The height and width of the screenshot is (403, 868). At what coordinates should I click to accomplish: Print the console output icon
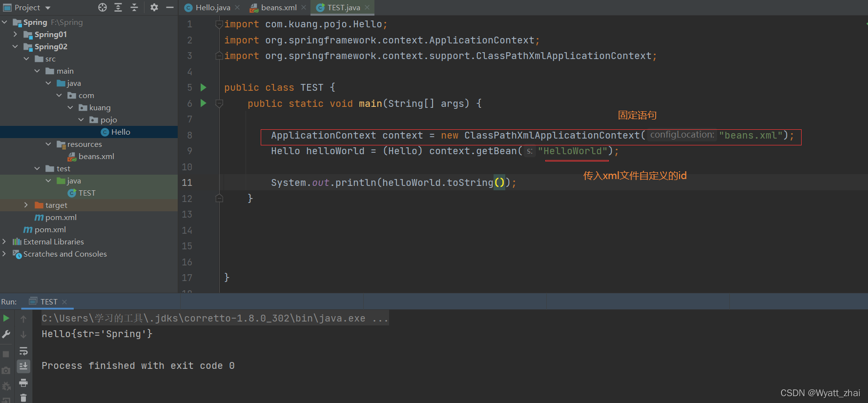[x=23, y=383]
